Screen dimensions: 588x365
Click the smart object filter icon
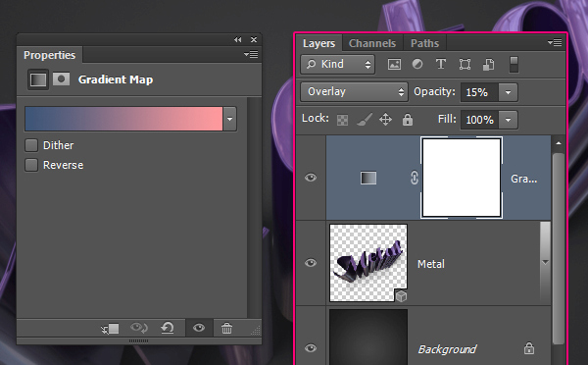pyautogui.click(x=489, y=64)
